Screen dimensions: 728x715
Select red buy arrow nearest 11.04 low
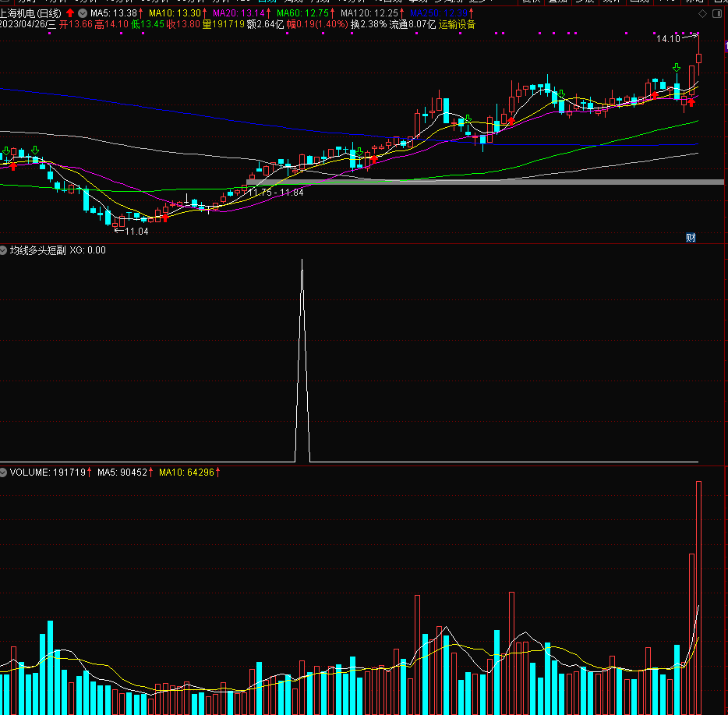[x=165, y=218]
